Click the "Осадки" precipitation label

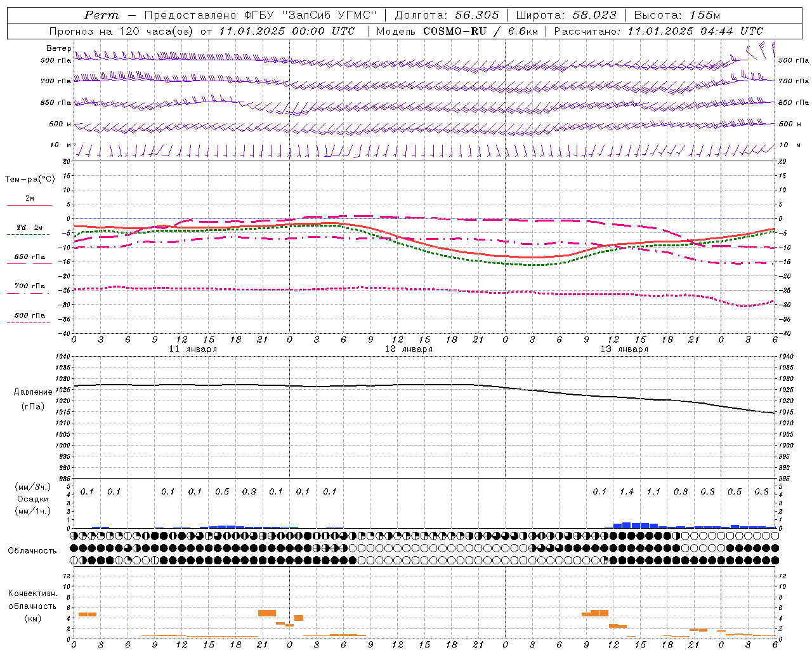[x=33, y=499]
